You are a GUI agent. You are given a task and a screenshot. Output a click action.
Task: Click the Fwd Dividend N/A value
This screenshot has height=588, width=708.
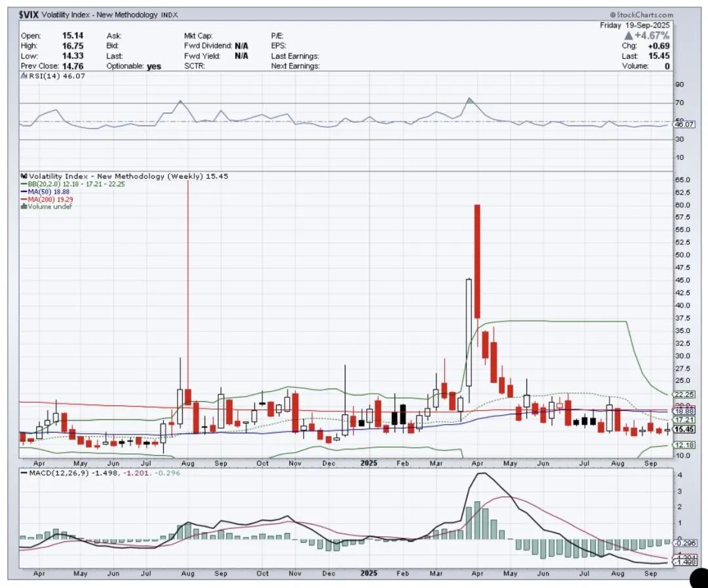pyautogui.click(x=241, y=46)
